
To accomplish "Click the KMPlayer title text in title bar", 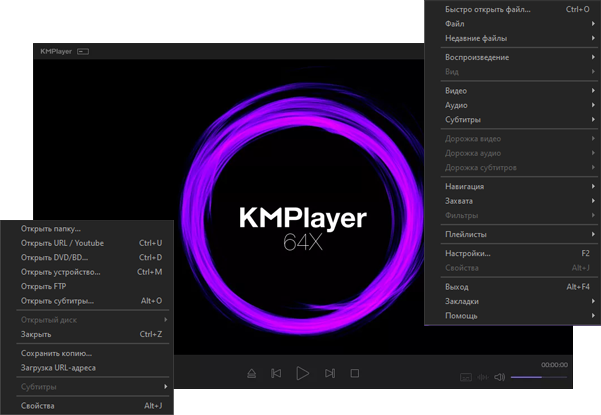I will pyautogui.click(x=56, y=51).
